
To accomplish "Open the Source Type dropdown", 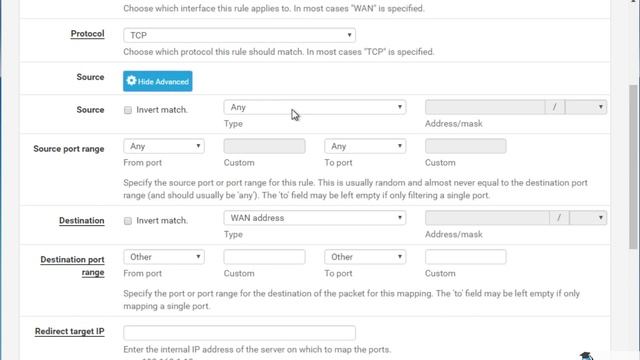I will [315, 107].
